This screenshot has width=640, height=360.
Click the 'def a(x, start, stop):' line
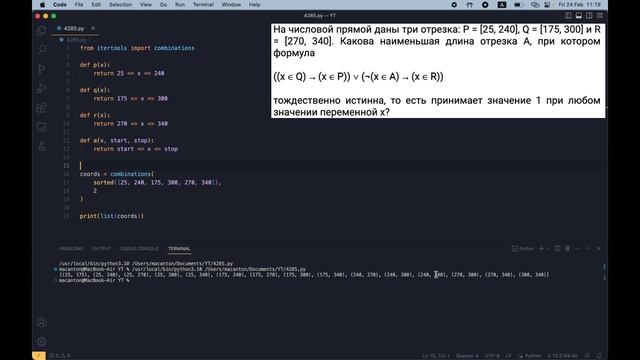[x=117, y=140]
